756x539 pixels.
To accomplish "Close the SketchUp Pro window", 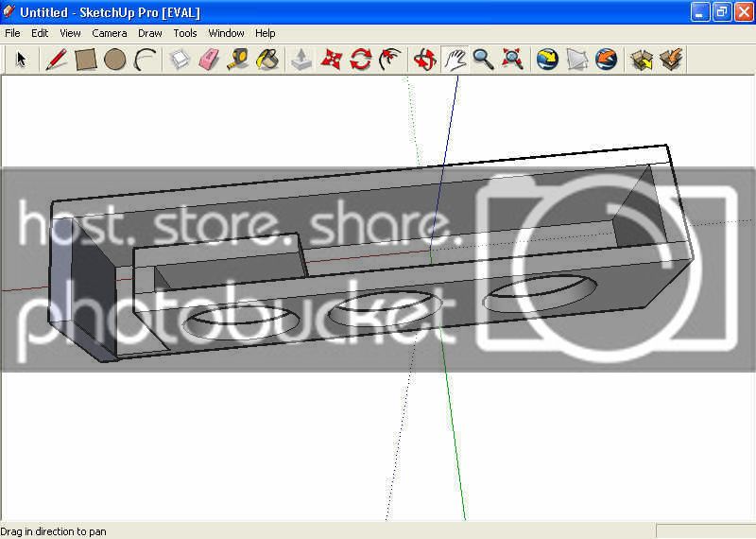I will click(744, 12).
